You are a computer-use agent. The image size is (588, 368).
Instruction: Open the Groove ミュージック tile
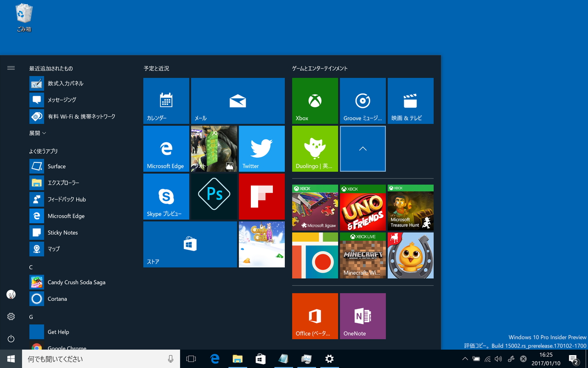[x=363, y=101]
